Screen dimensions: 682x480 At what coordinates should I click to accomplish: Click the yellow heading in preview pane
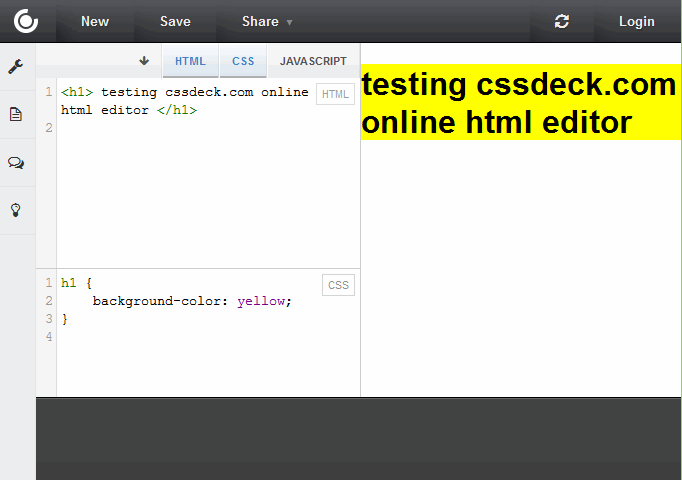(x=521, y=102)
